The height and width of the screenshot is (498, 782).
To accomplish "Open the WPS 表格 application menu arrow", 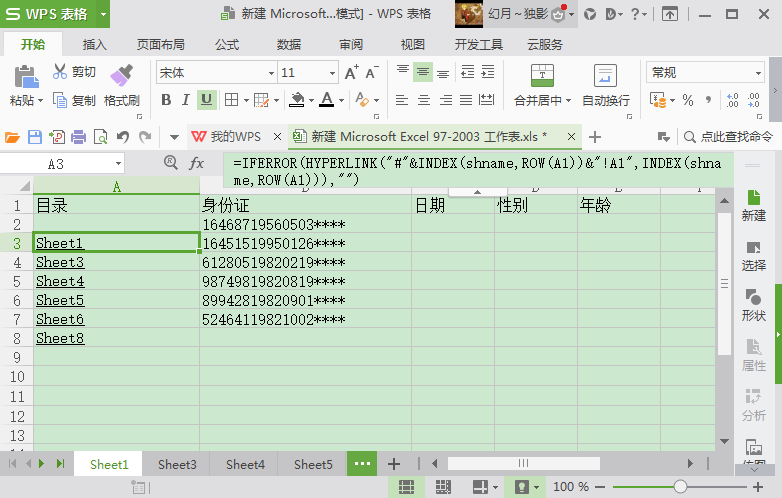I will 103,14.
